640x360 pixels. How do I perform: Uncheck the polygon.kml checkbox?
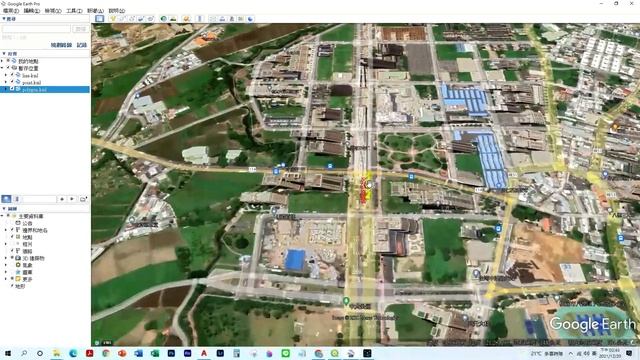pyautogui.click(x=12, y=89)
